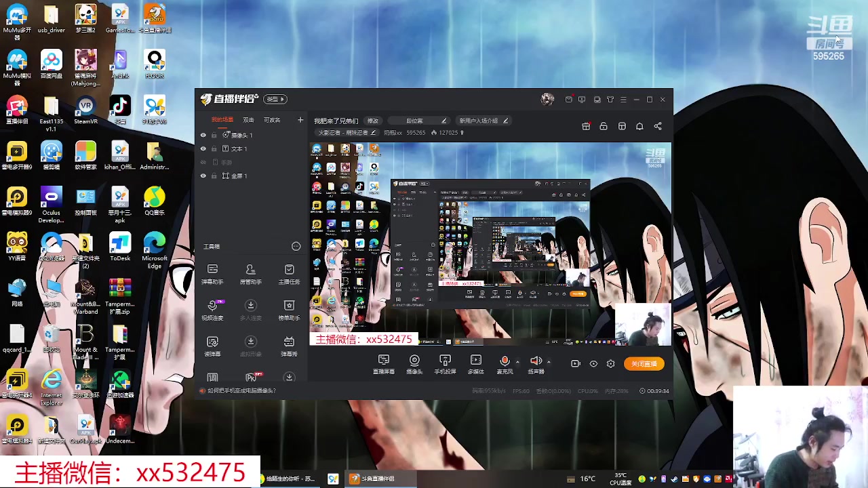Add 多媒体 multimedia source
Image resolution: width=868 pixels, height=488 pixels.
tap(476, 364)
